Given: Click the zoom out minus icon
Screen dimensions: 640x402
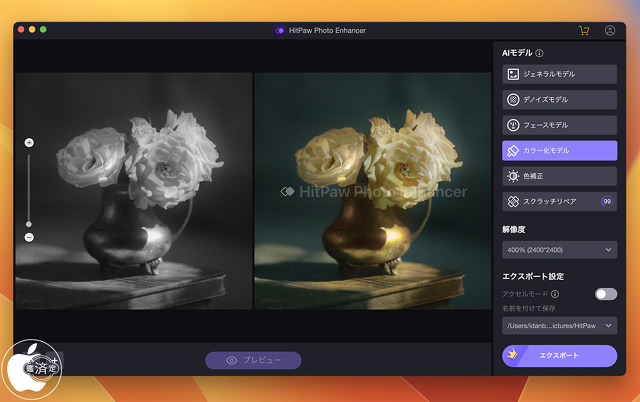Looking at the screenshot, I should pos(29,237).
